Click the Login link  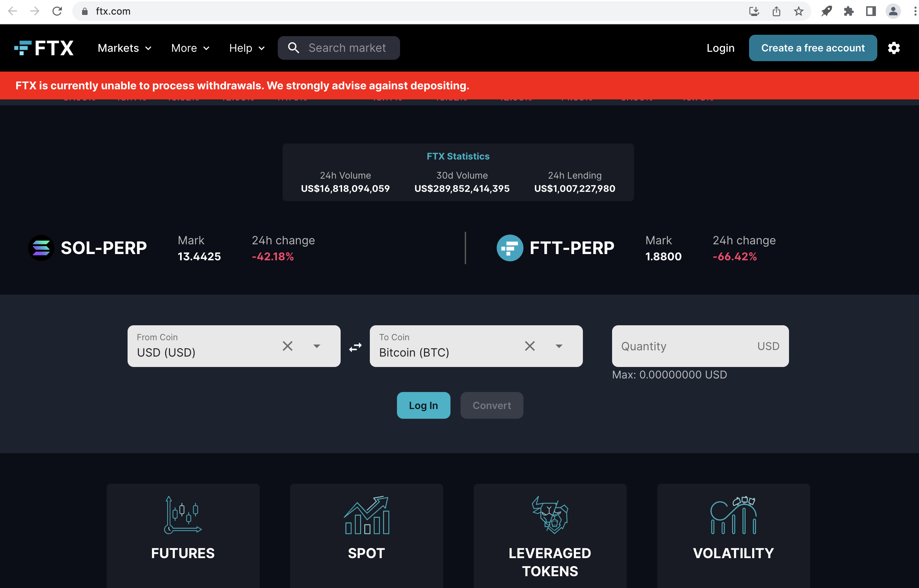720,48
